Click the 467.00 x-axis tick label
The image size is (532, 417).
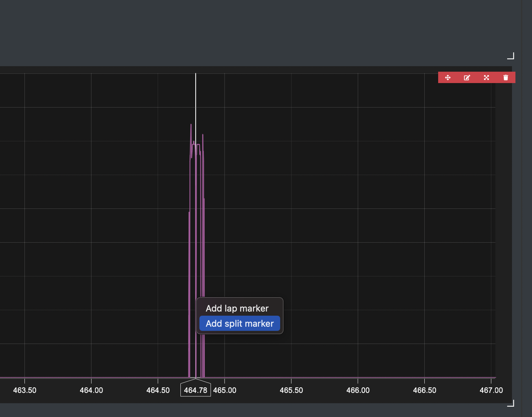491,390
